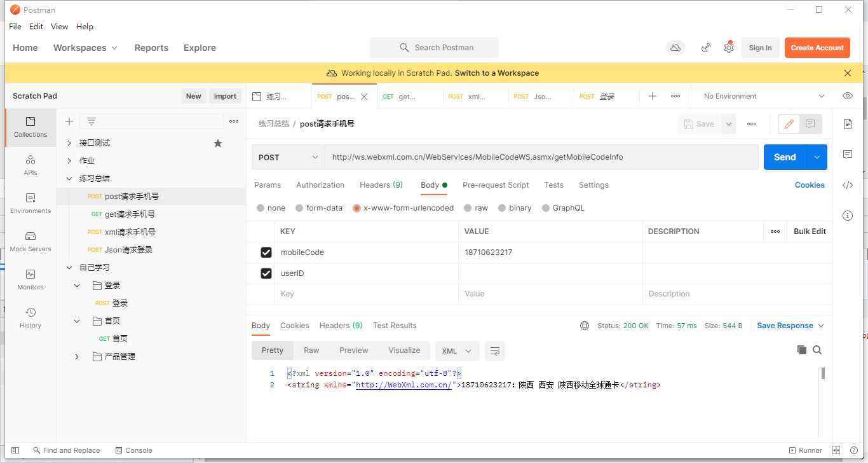
Task: Collapse the 练习总结 collection
Action: 69,179
